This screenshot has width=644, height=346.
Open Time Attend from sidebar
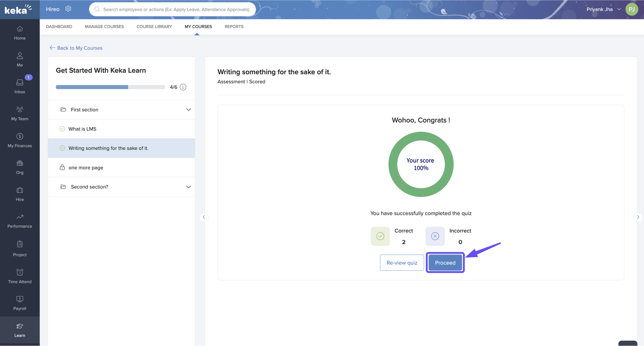coord(20,272)
